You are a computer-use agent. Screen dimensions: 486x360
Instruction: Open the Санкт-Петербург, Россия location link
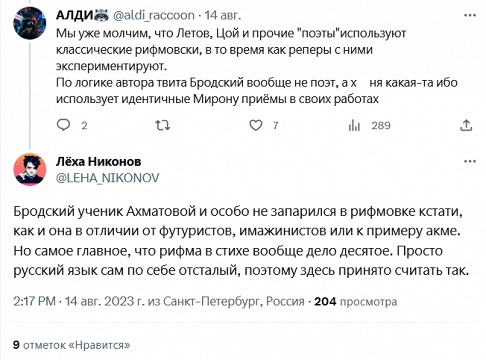pyautogui.click(x=234, y=301)
